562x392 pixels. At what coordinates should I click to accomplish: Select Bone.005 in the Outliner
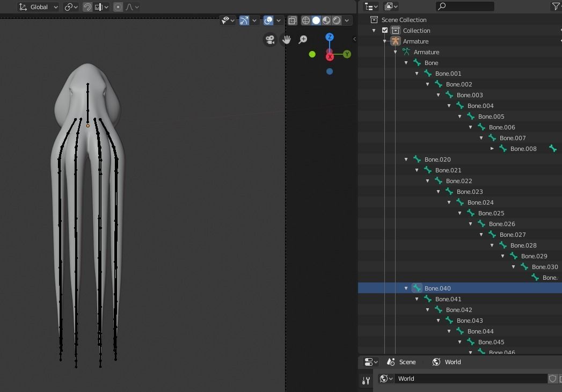491,117
